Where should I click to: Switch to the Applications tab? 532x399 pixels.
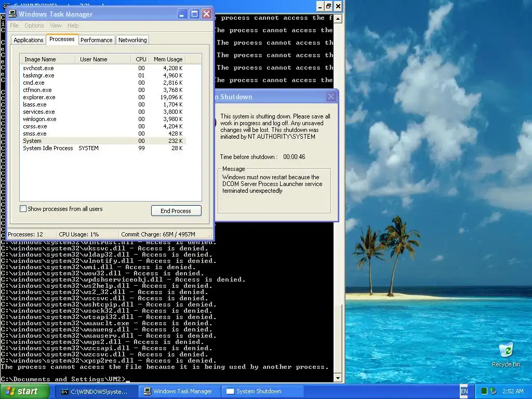click(x=29, y=40)
